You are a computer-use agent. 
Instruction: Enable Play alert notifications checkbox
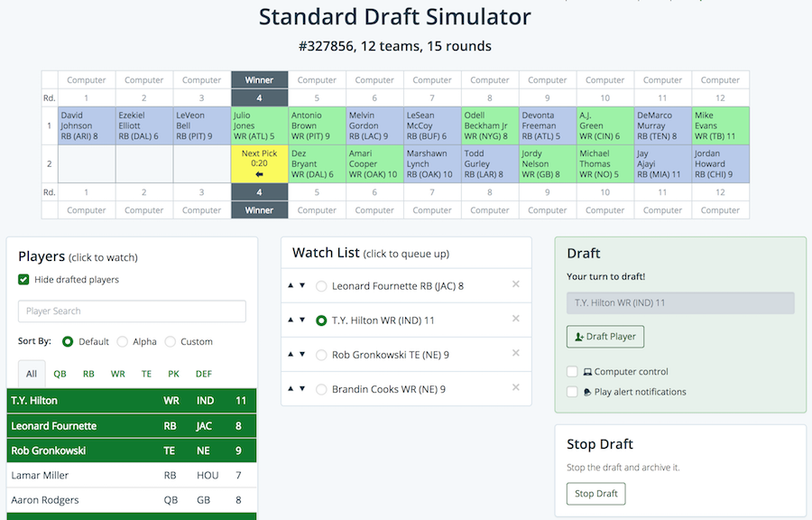coord(572,392)
